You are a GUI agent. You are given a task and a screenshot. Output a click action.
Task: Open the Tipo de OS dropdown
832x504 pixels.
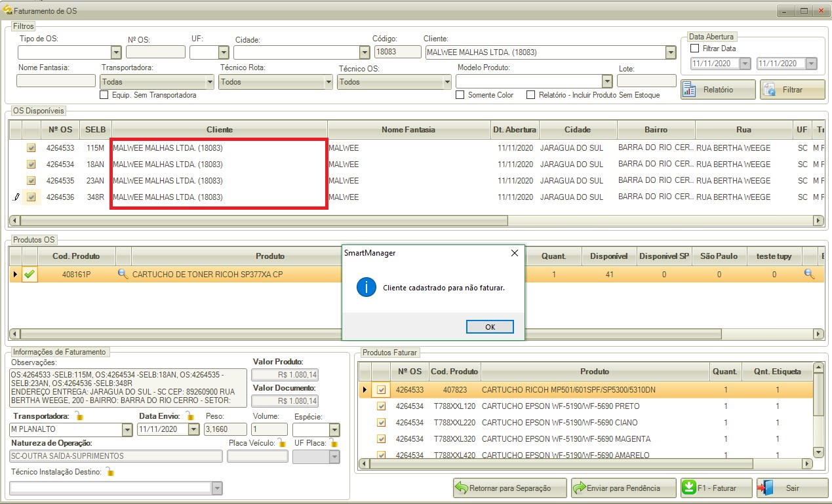(116, 52)
